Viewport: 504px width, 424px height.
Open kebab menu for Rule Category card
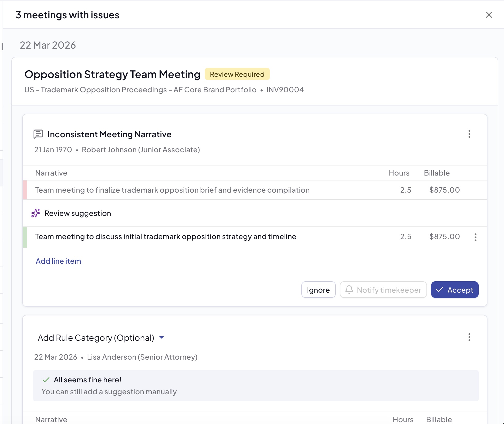(x=469, y=337)
